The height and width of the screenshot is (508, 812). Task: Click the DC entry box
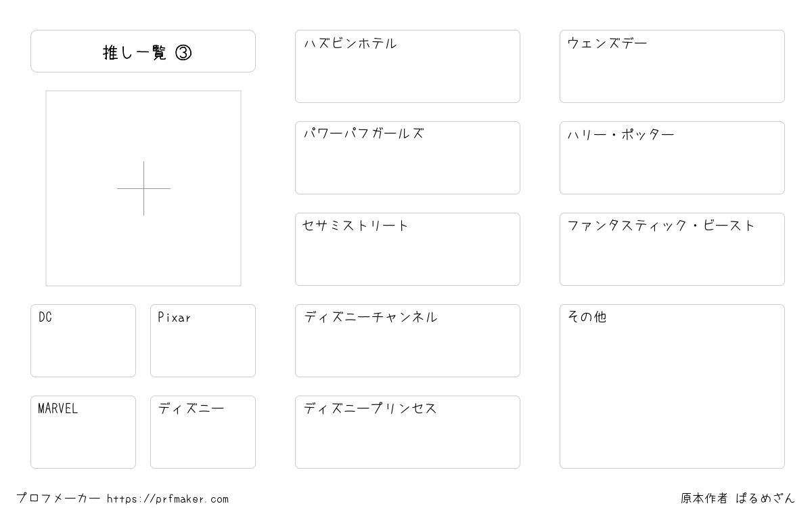point(83,341)
